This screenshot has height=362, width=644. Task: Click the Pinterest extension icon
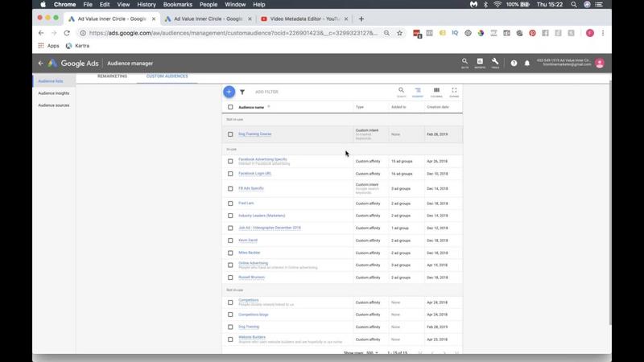pyautogui.click(x=532, y=33)
